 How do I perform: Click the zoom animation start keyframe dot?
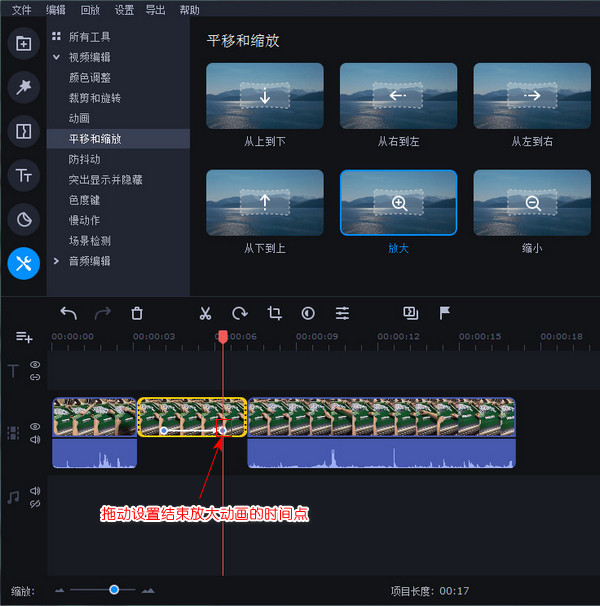[164, 430]
